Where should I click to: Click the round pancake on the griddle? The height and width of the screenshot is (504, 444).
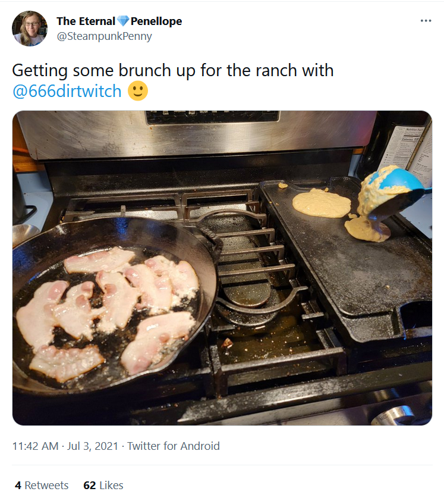click(322, 203)
